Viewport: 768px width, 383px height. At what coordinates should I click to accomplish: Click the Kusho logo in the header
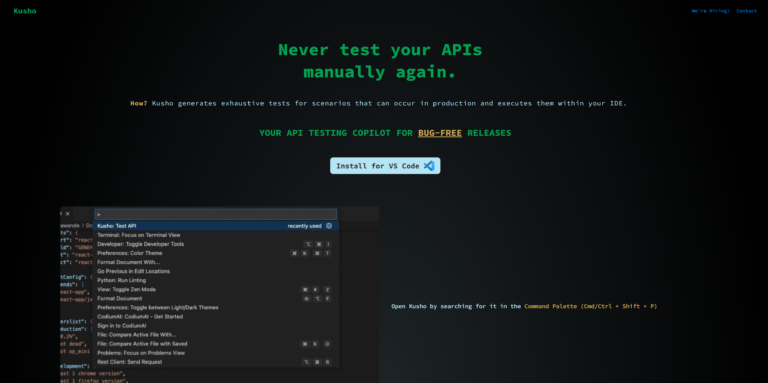(25, 11)
